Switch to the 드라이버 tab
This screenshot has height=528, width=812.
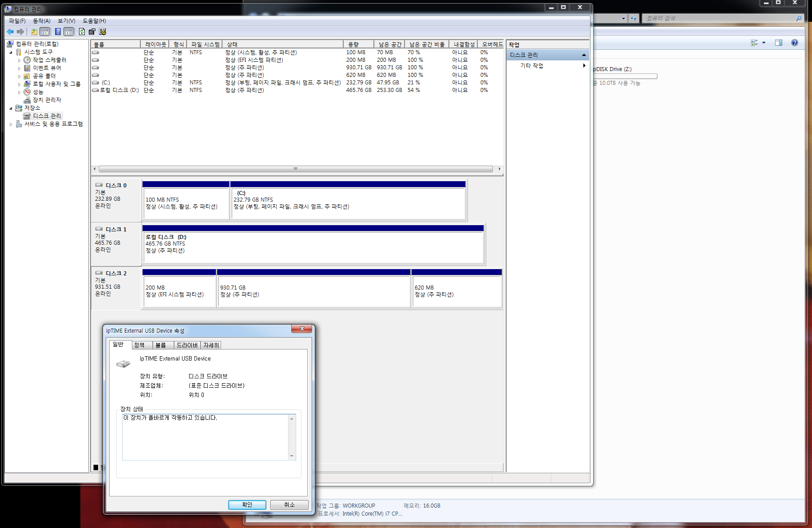pos(187,345)
